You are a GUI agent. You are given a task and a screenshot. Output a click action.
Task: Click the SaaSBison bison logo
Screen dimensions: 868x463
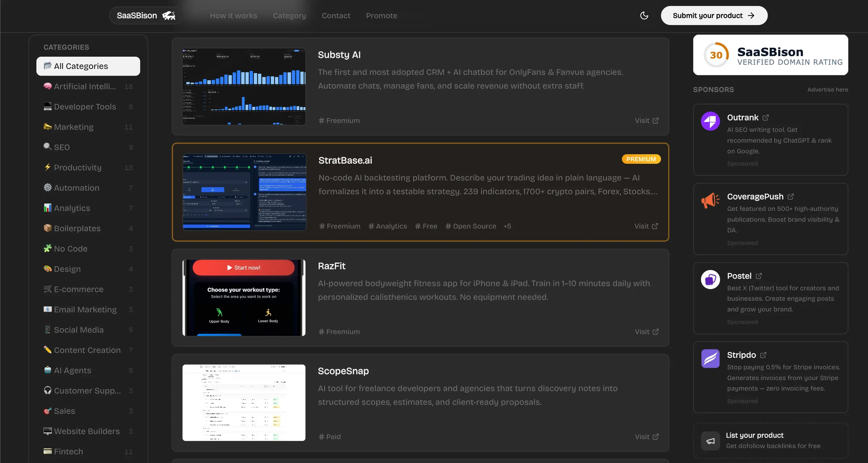[x=169, y=16]
